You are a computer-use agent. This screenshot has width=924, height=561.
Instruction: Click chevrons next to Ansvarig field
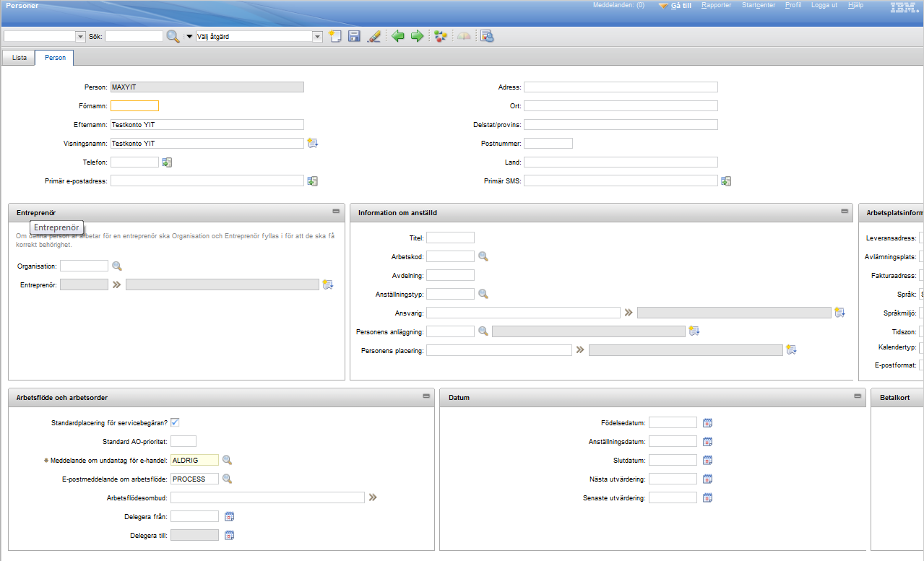coord(629,313)
